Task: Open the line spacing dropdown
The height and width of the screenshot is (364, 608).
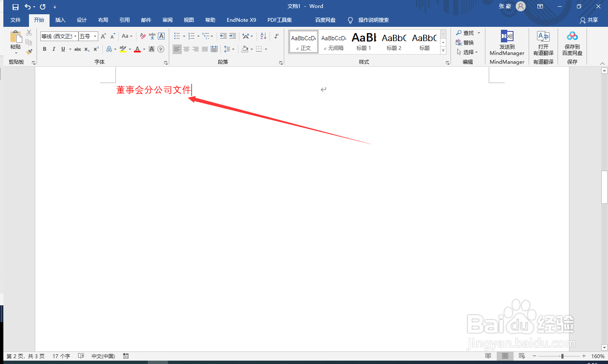Action: tap(234, 49)
